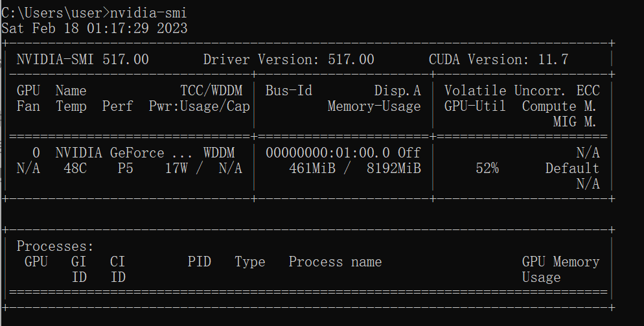The height and width of the screenshot is (326, 644).
Task: Click the compute mode "Default"
Action: coord(572,169)
